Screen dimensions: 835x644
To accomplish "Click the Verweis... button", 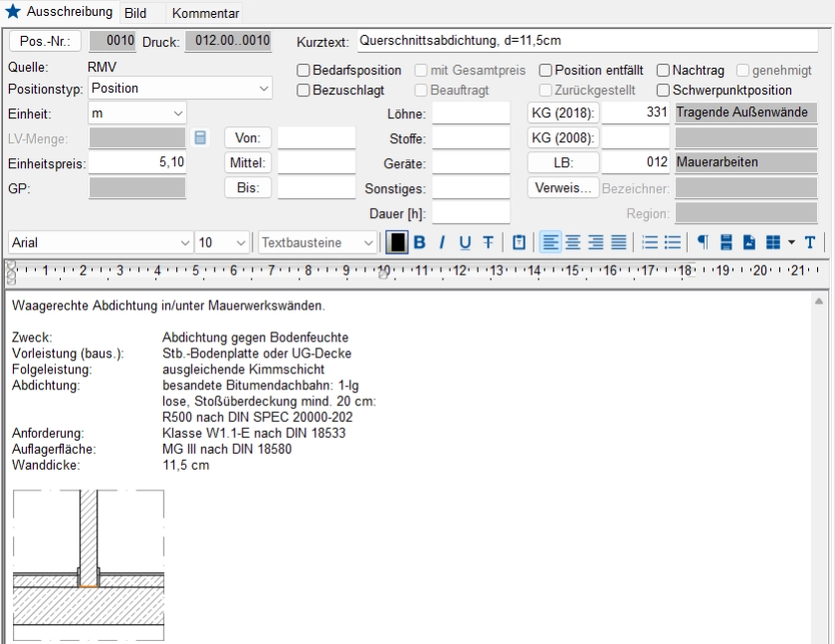I will (x=562, y=188).
